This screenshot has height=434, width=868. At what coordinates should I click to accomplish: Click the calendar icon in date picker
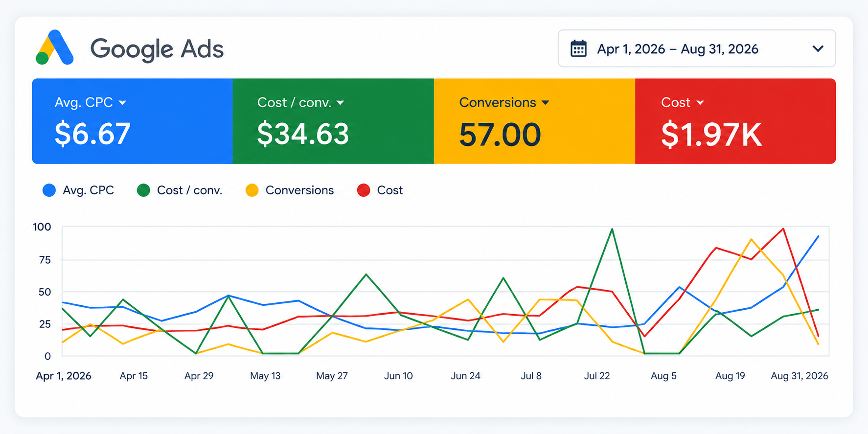point(578,48)
